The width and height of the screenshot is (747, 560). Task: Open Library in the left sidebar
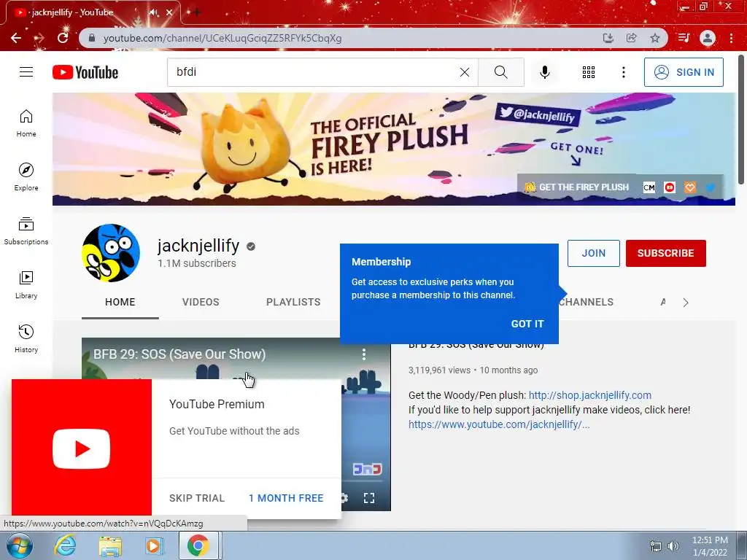tap(26, 285)
